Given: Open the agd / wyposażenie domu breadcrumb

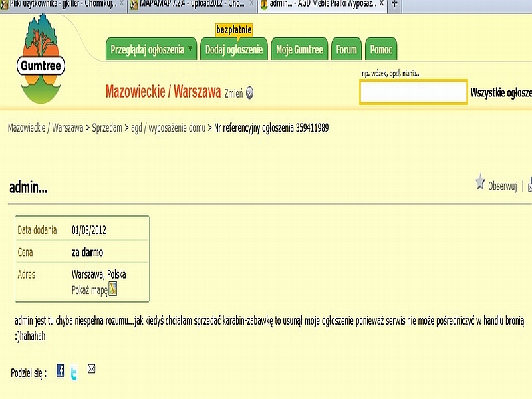Looking at the screenshot, I should [168, 128].
